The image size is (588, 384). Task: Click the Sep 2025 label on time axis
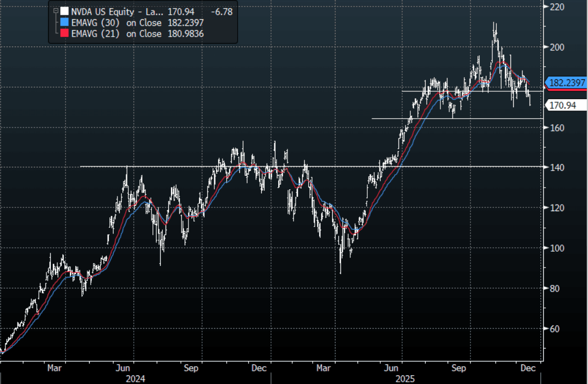458,368
